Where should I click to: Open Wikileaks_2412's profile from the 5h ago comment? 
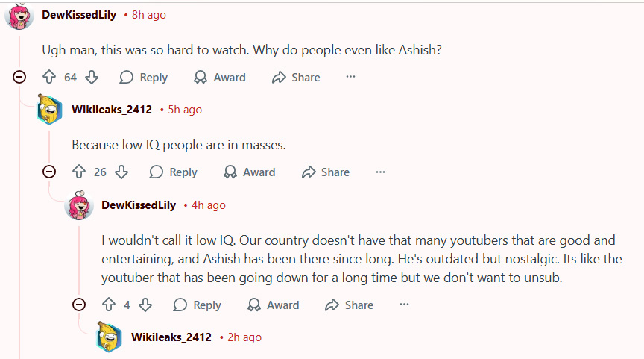(x=112, y=110)
